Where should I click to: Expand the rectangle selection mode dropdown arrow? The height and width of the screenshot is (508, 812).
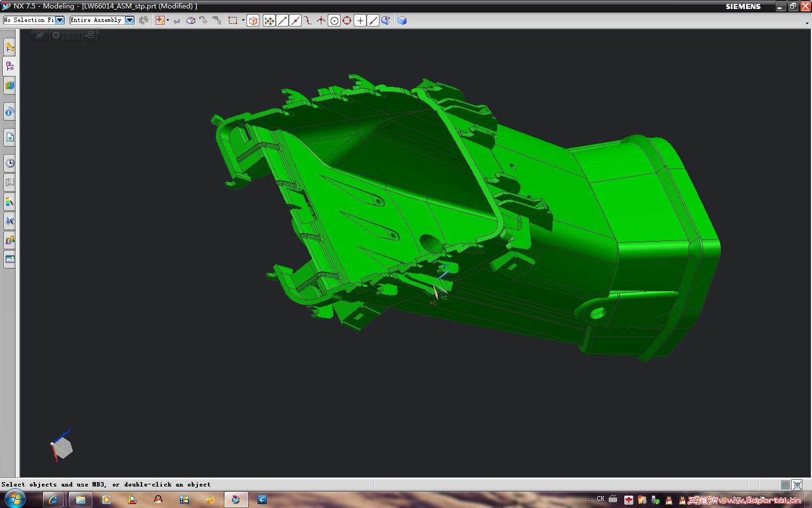[x=243, y=20]
